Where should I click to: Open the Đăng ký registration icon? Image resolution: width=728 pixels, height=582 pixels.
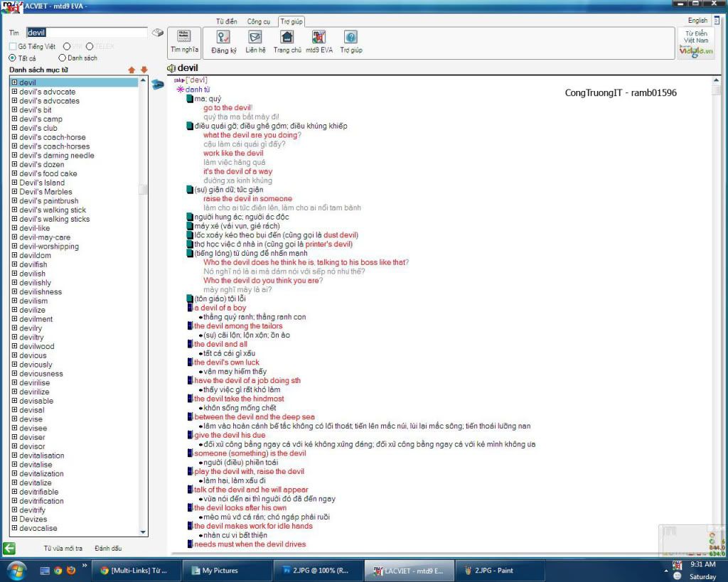pyautogui.click(x=223, y=37)
